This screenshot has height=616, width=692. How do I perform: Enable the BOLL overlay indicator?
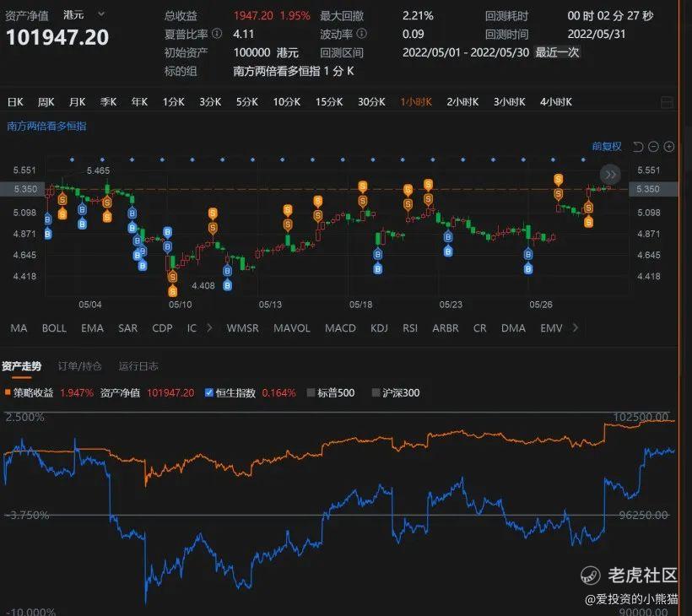click(54, 328)
